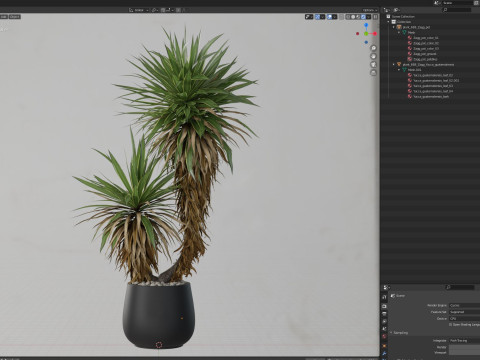Image resolution: width=480 pixels, height=360 pixels.
Task: Collapse the Sampling panel
Action: 400,333
